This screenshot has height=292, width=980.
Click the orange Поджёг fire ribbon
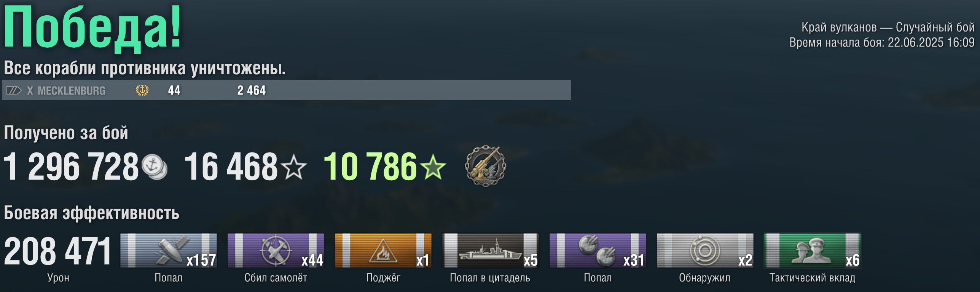[x=383, y=250]
